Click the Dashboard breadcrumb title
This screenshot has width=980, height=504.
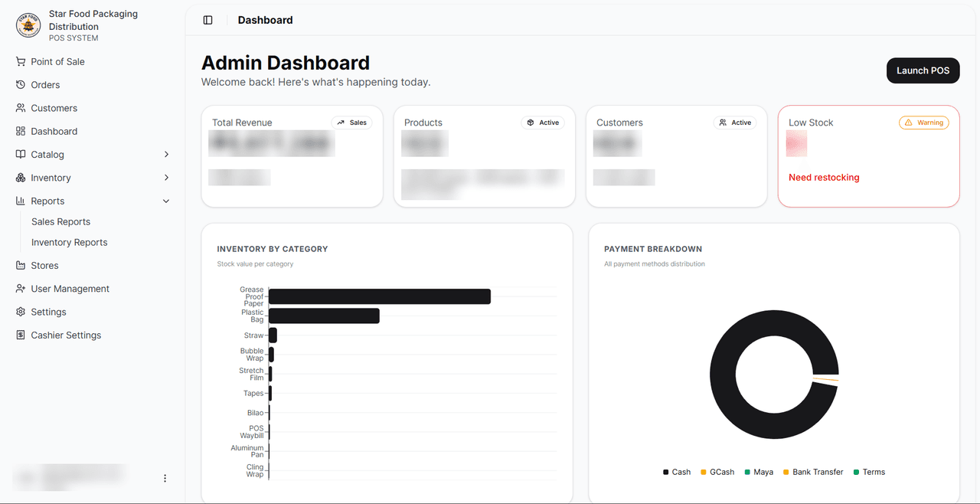(x=265, y=20)
